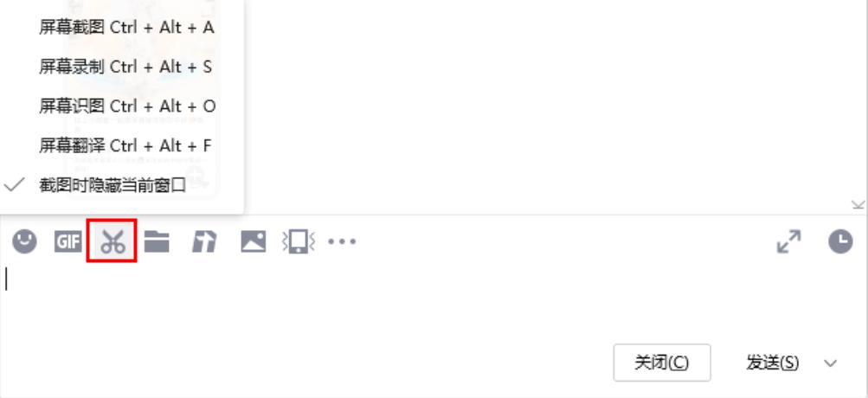Screen dimensions: 868x398
Task: Click the 关闭(C) button
Action: [x=661, y=363]
